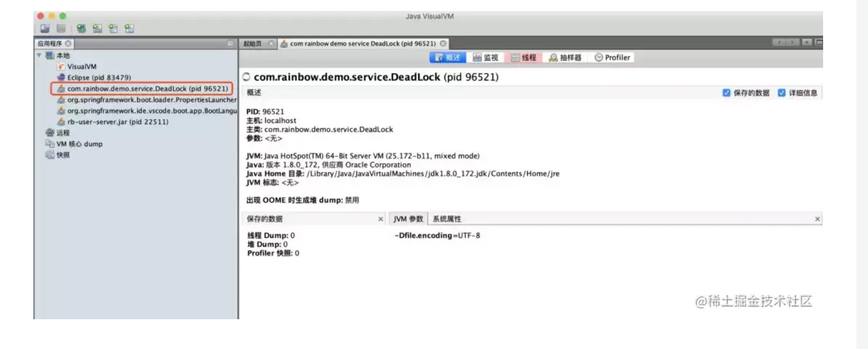This screenshot has height=349, width=868.
Task: Click the com.rainbow.demo.service.DeadLock heading
Action: (376, 77)
